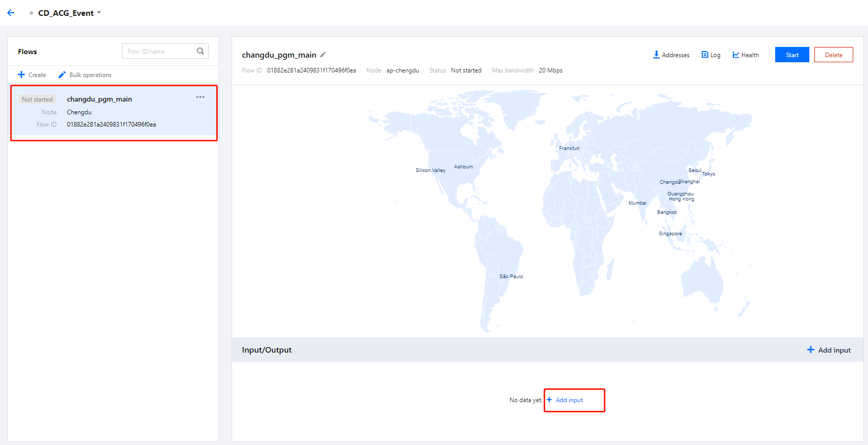Click the Chengdu node on map
Viewport: 868px width, 445px height.
point(669,182)
